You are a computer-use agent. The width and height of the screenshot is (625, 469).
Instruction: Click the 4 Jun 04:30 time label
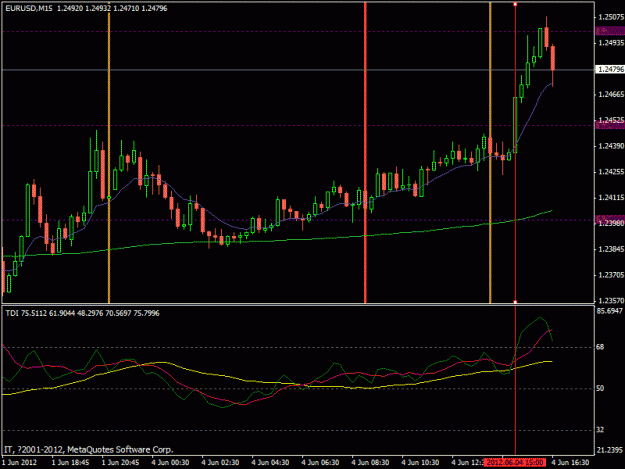click(271, 463)
